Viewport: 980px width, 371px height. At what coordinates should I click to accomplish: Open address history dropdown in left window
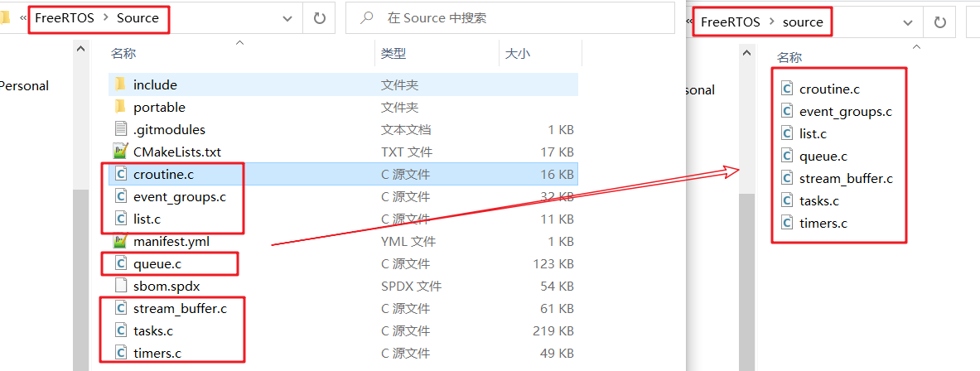pos(287,19)
